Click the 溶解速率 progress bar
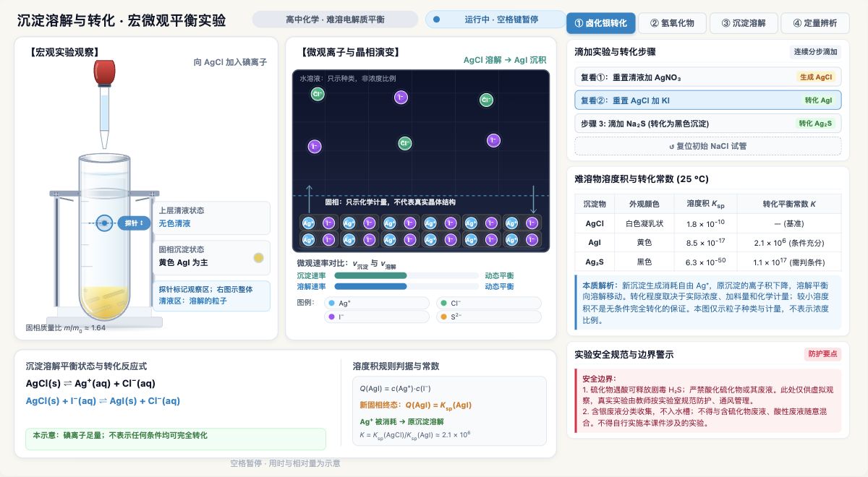Image resolution: width=868 pixels, height=477 pixels. (x=407, y=286)
